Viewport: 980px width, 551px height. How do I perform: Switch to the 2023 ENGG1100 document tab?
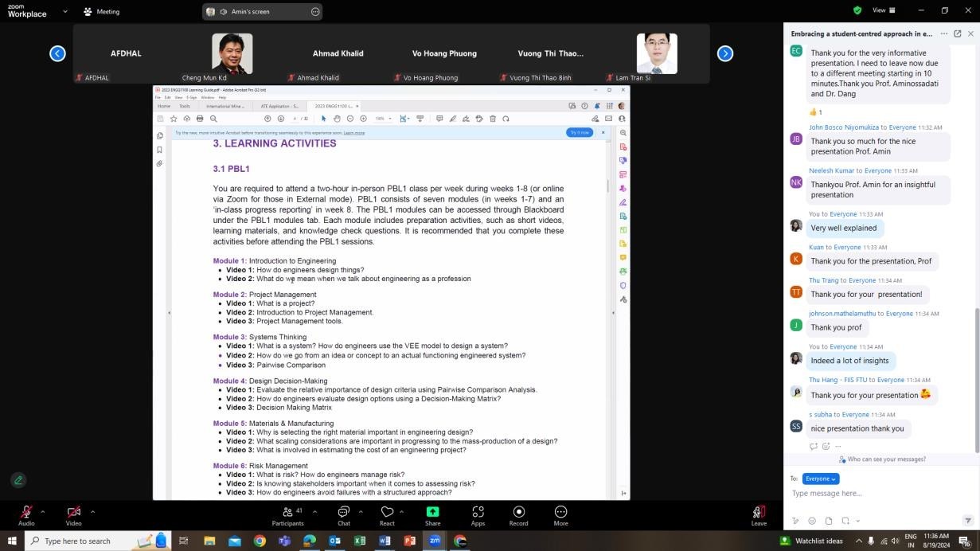pyautogui.click(x=333, y=106)
